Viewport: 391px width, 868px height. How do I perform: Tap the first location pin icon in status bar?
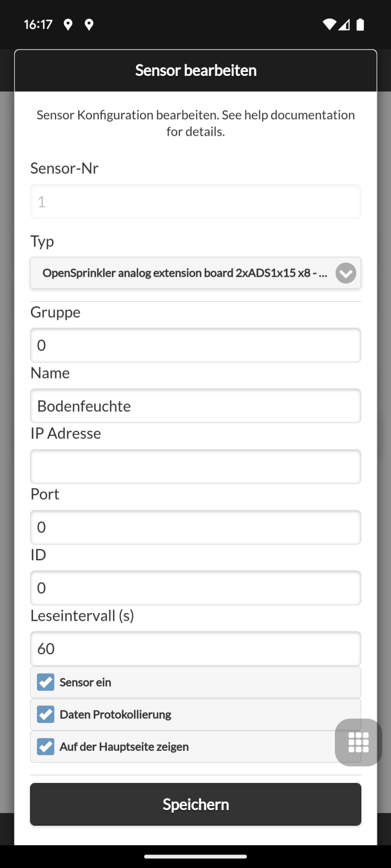pos(68,24)
